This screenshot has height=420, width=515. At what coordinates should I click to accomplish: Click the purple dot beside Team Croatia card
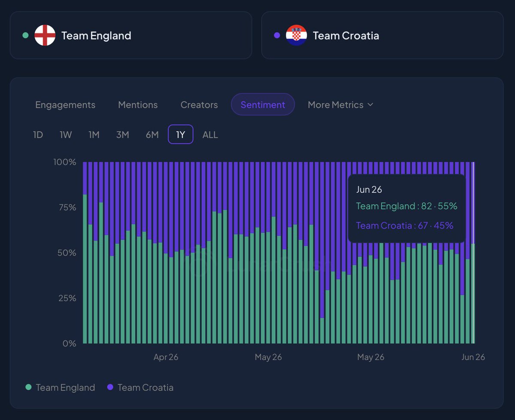coord(277,35)
